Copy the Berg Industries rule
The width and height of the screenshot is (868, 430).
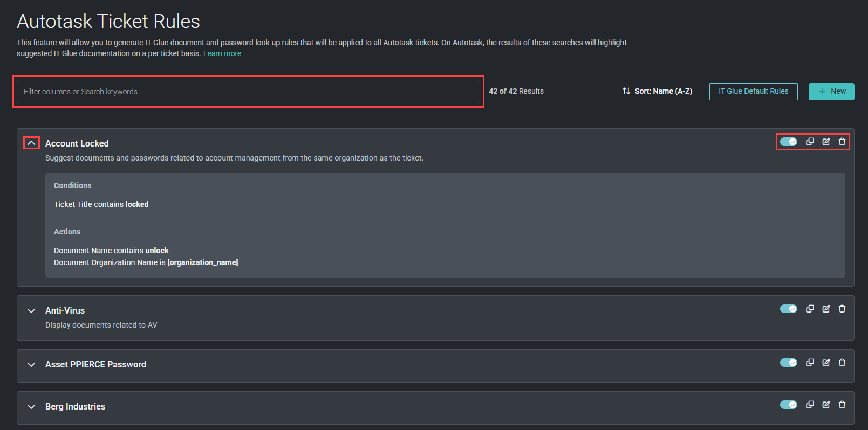810,405
